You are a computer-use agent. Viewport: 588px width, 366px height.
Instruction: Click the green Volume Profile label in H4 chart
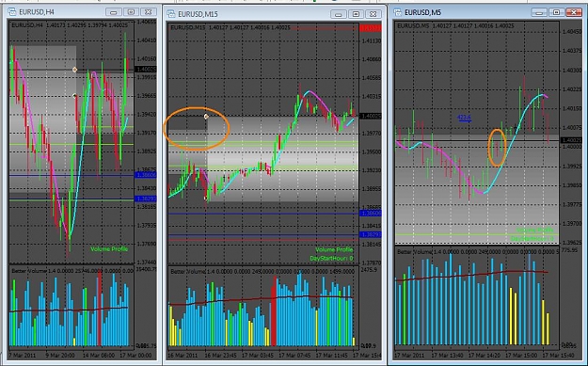click(109, 249)
